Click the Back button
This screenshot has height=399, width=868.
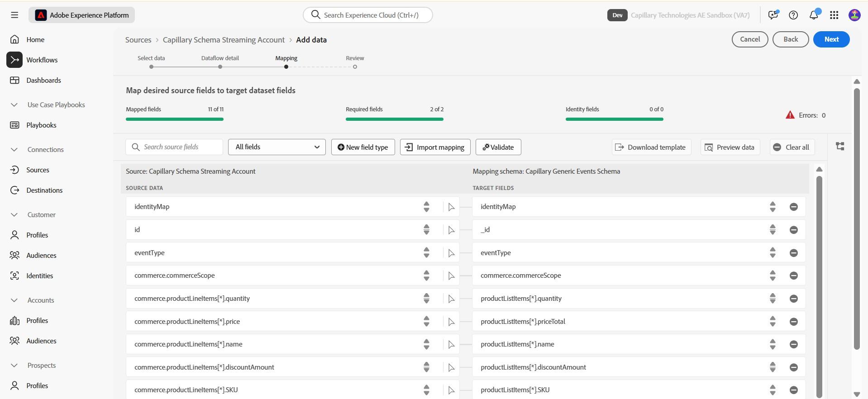791,39
